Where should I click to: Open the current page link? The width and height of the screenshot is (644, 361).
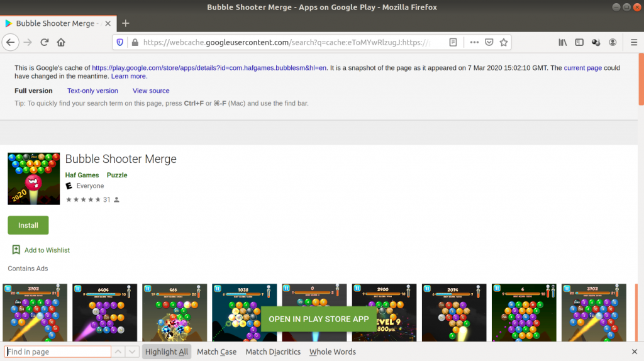click(582, 68)
